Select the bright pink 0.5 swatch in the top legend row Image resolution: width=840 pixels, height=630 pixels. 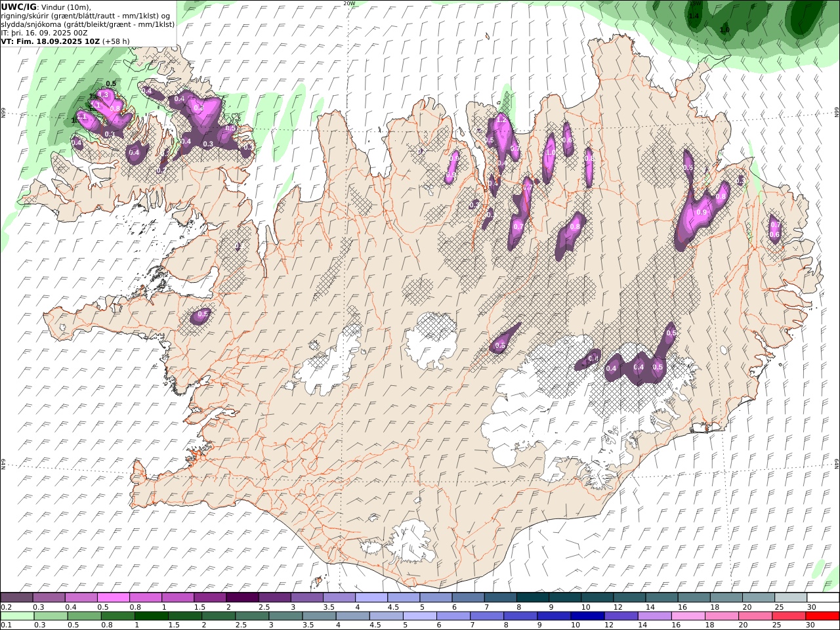pyautogui.click(x=113, y=597)
